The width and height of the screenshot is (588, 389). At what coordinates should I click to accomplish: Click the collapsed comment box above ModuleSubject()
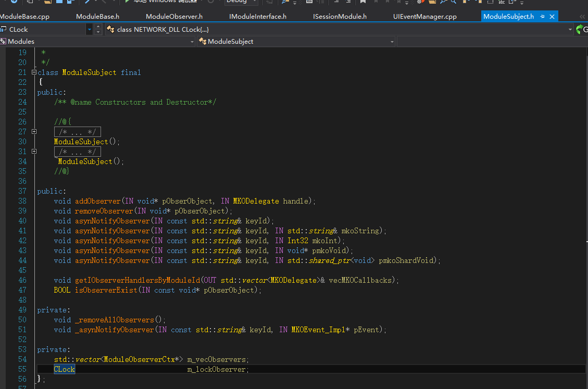[x=78, y=132]
